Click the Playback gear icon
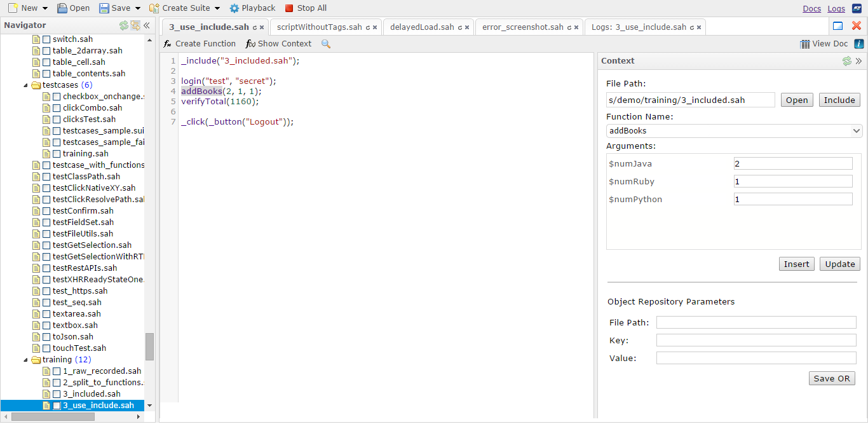Image resolution: width=868 pixels, height=424 pixels. [x=234, y=8]
